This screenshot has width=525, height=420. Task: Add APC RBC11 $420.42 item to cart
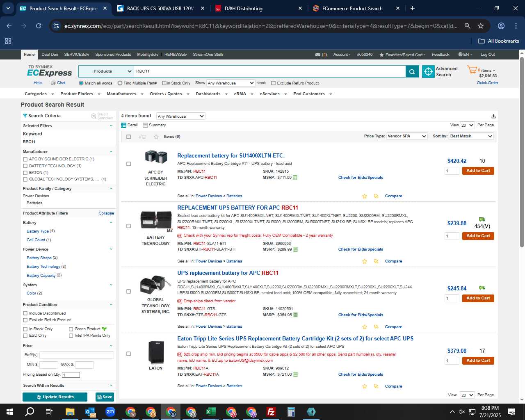[x=478, y=171]
